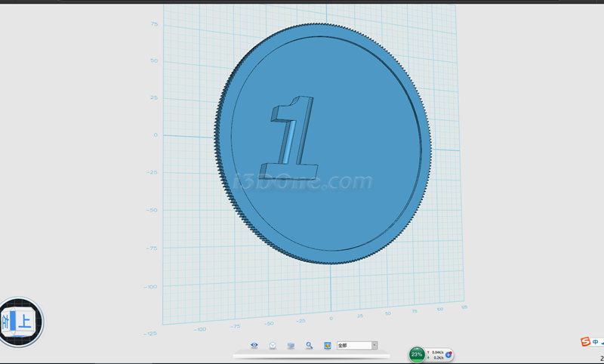The height and width of the screenshot is (364, 604).
Task: Click the arrow button of the 全部 dropdown
Action: tap(374, 345)
